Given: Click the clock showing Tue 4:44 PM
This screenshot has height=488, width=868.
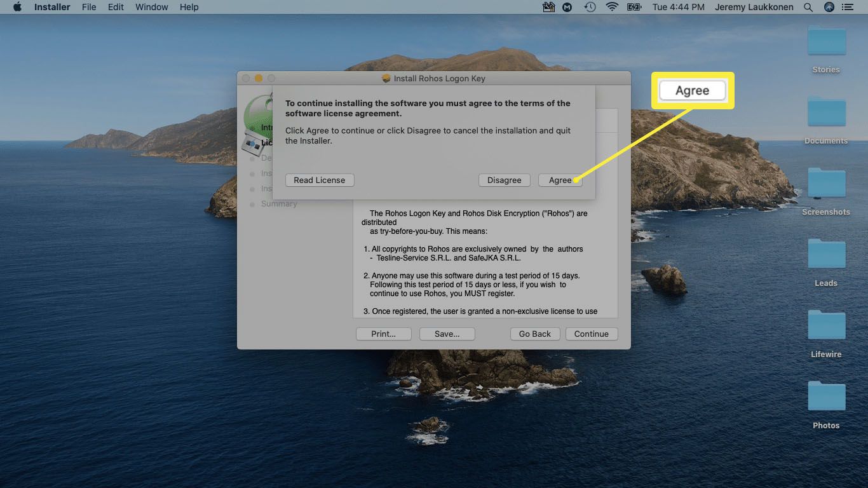Looking at the screenshot, I should 678,7.
